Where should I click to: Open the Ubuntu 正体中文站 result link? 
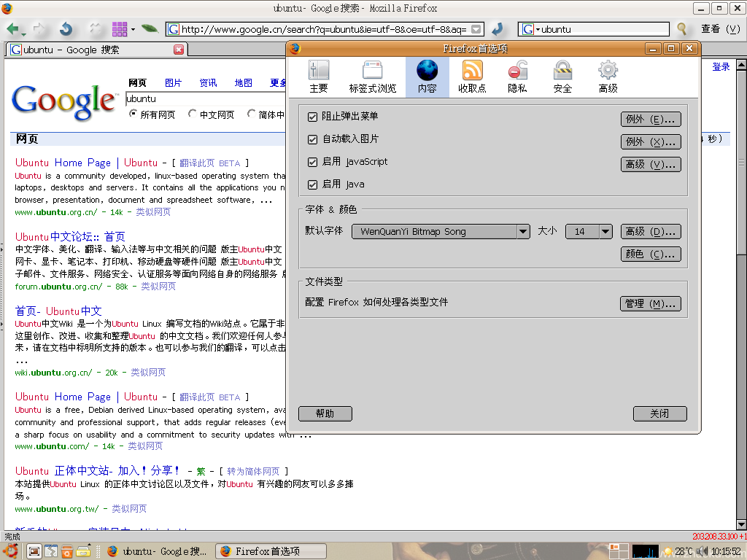(98, 470)
